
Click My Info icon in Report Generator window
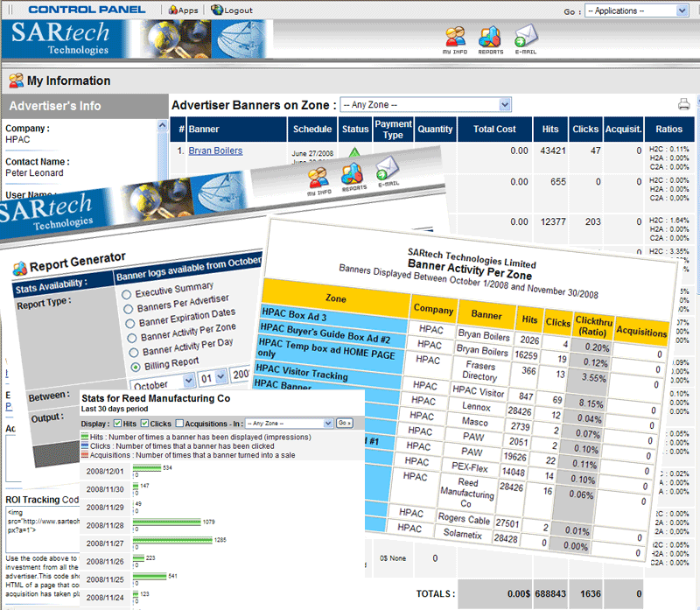click(x=318, y=181)
